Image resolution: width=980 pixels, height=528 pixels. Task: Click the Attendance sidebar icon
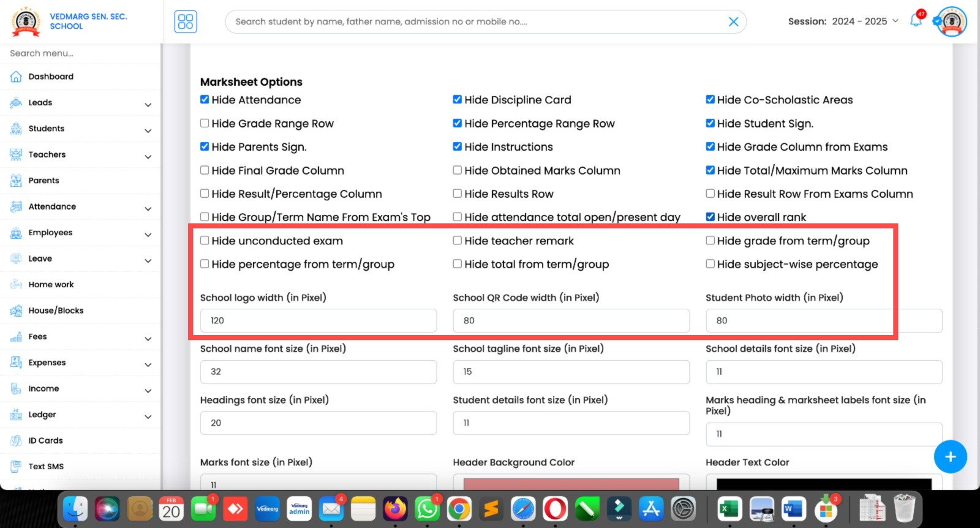(x=16, y=206)
